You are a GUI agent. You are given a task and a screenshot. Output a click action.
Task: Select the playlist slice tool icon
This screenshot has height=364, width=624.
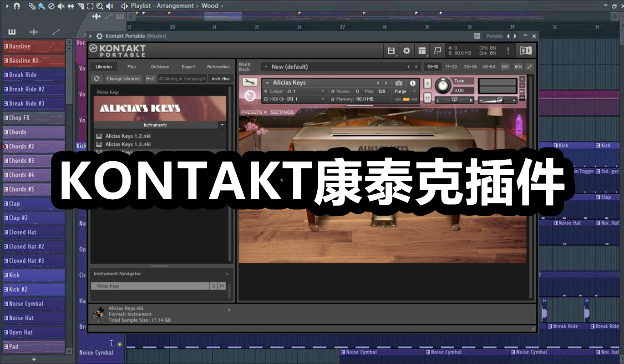(x=81, y=6)
